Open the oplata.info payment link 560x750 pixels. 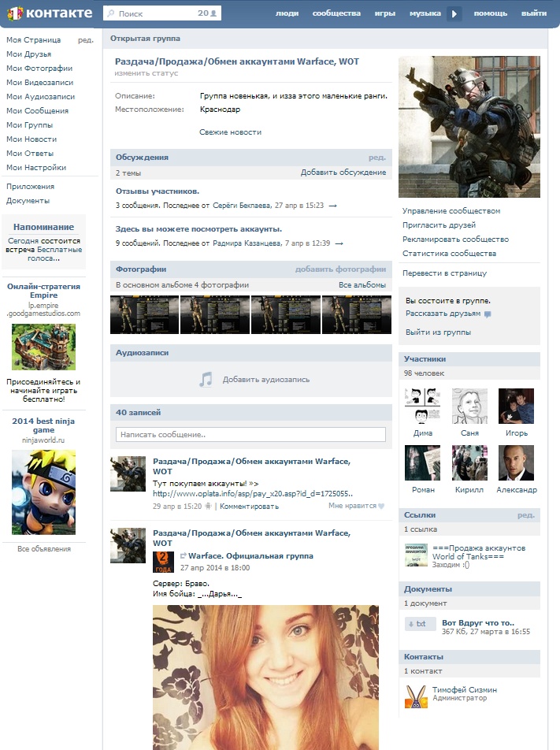[253, 494]
